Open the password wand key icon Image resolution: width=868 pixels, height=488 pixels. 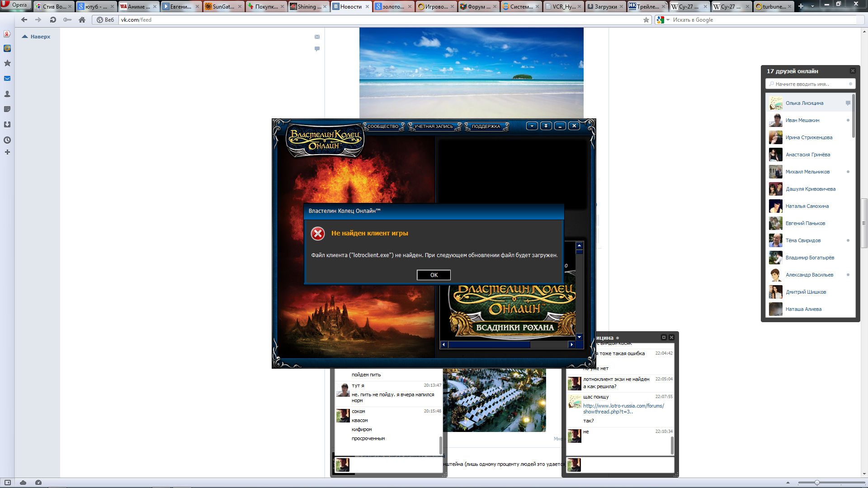coord(67,20)
